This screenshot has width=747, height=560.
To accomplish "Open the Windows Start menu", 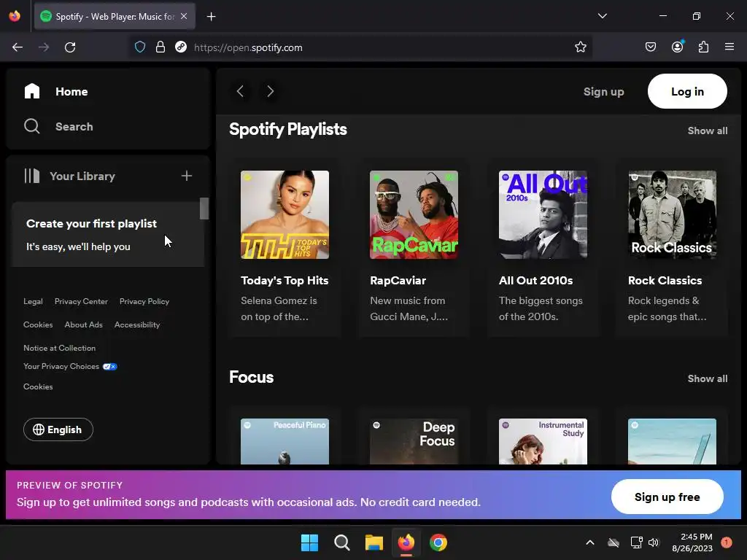I will point(309,542).
